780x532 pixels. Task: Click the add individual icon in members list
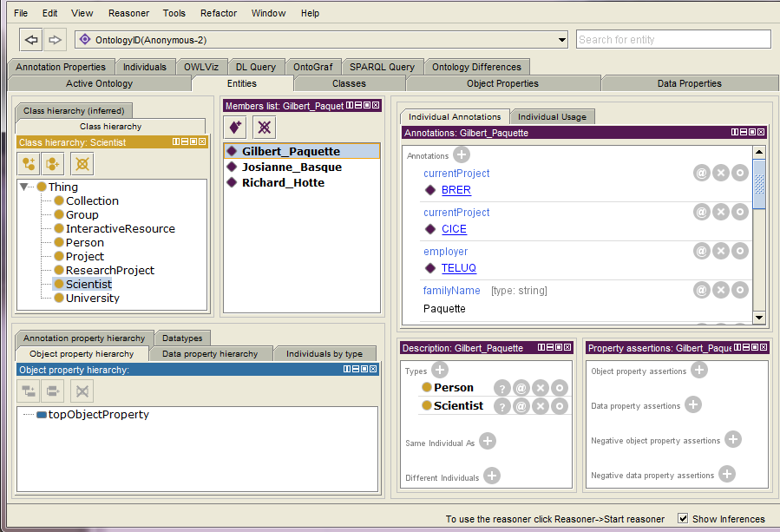pyautogui.click(x=236, y=127)
